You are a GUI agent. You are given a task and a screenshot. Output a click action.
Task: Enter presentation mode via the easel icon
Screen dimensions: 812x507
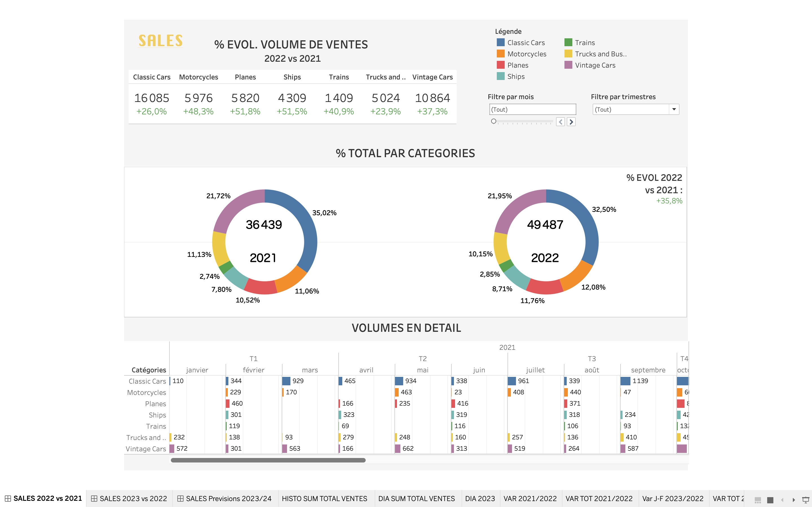pyautogui.click(x=805, y=500)
